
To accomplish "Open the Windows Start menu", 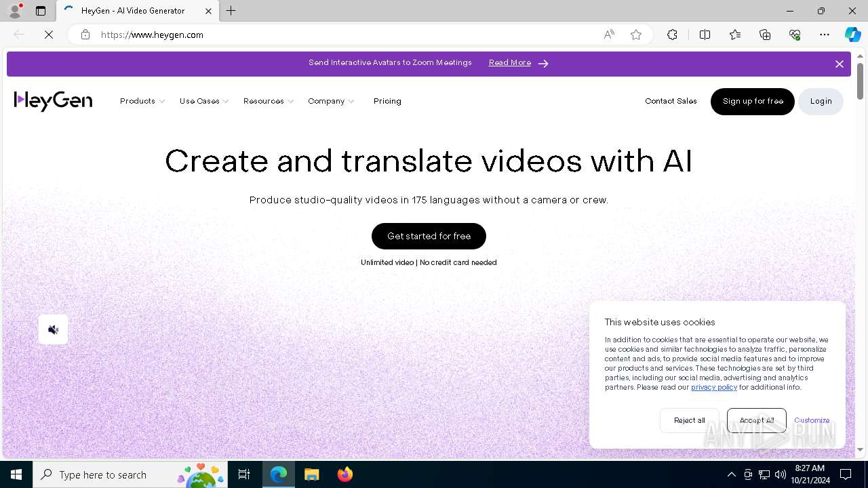I will 16,474.
